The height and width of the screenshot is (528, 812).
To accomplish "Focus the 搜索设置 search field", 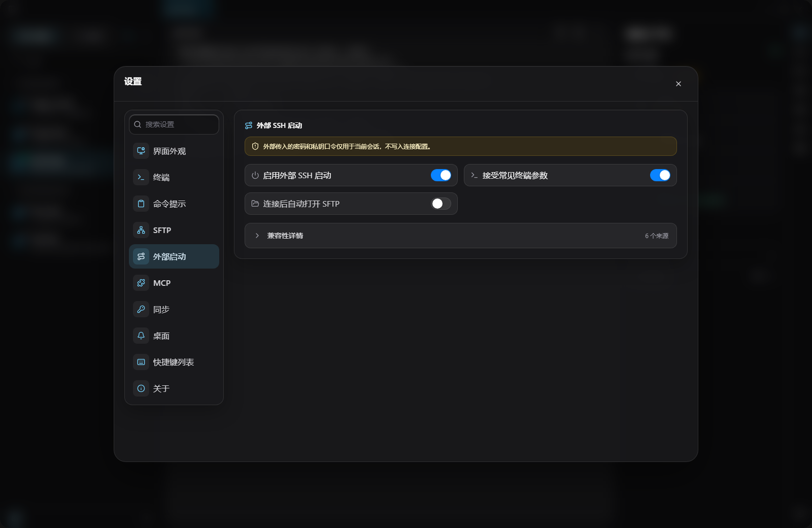I will 174,124.
